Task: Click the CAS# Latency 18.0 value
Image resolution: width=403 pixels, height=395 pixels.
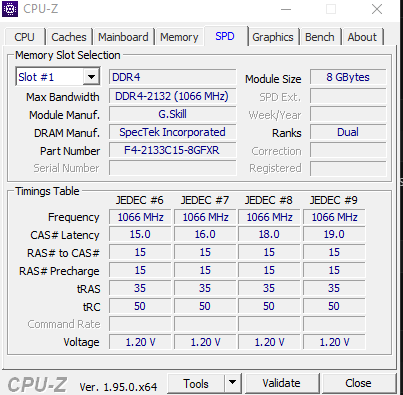Action: pyautogui.click(x=269, y=234)
